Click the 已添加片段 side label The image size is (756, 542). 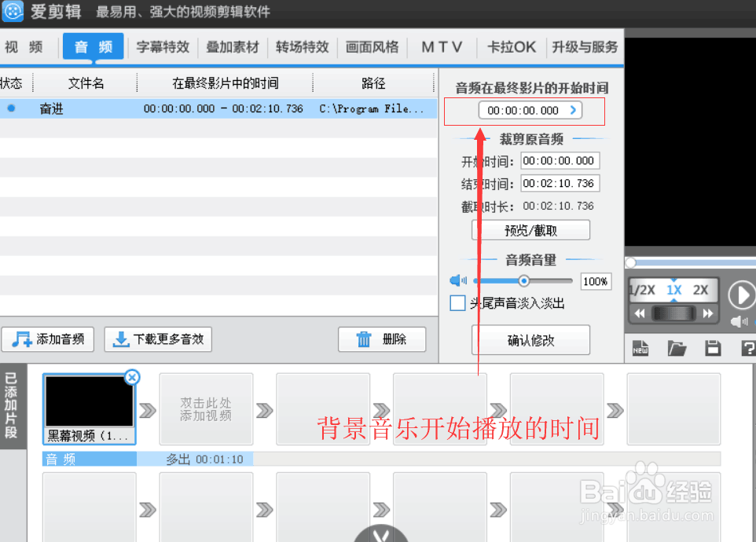coord(12,405)
